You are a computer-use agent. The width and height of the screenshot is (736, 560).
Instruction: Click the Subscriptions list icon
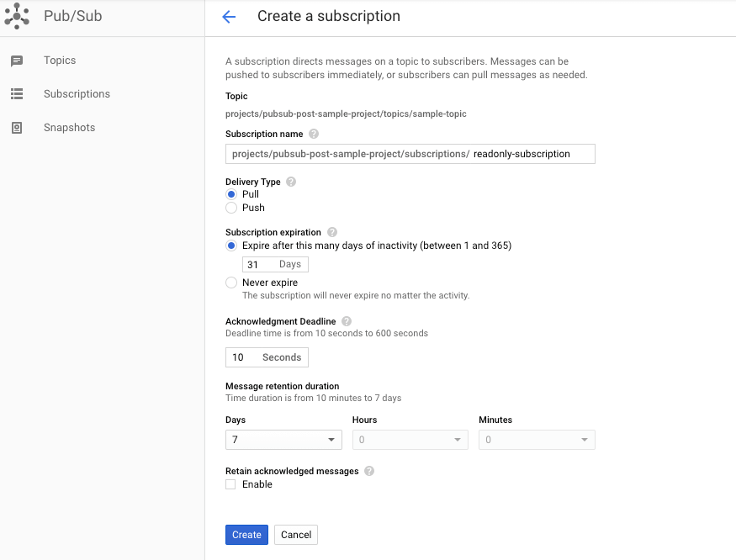tap(17, 94)
